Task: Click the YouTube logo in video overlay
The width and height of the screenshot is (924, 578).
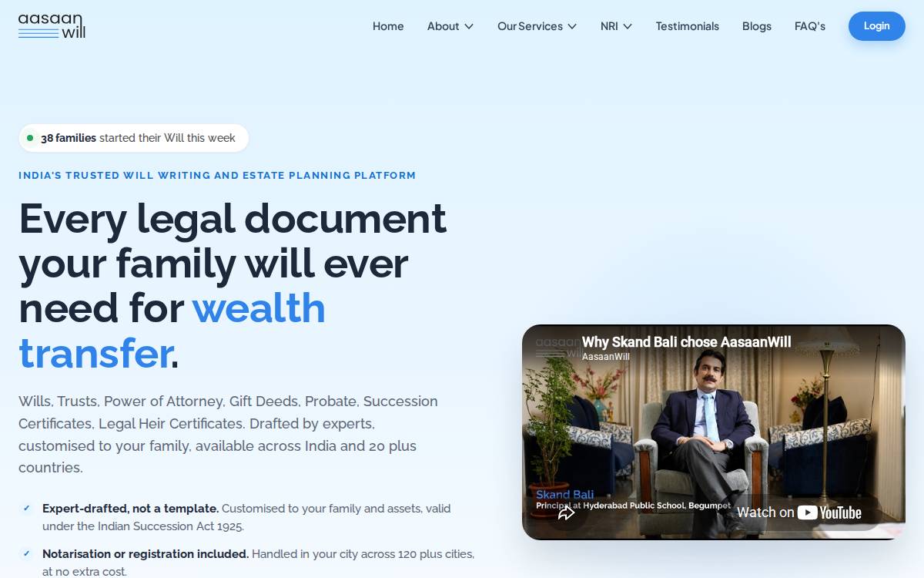Action: [829, 512]
